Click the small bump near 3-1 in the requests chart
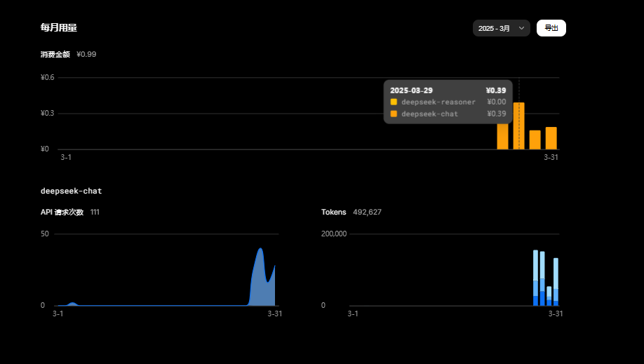This screenshot has width=644, height=364. [72, 304]
